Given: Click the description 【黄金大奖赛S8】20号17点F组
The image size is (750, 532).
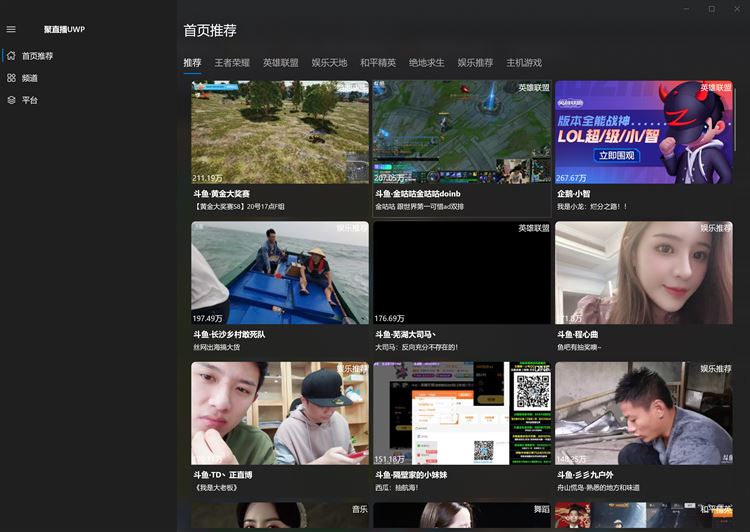Looking at the screenshot, I should (239, 207).
